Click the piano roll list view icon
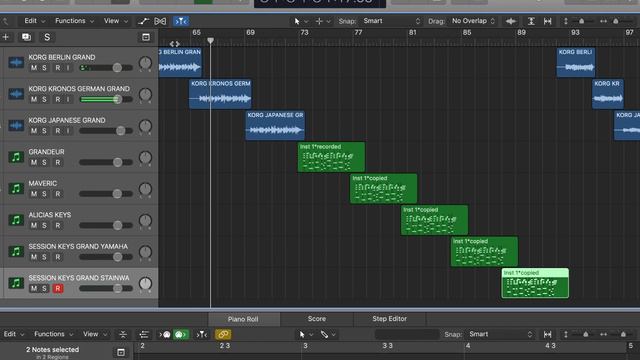This screenshot has height=360, width=640. (x=144, y=335)
